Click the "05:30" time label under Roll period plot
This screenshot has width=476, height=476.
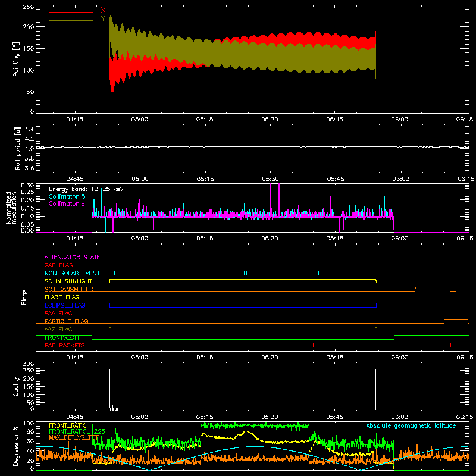point(270,179)
